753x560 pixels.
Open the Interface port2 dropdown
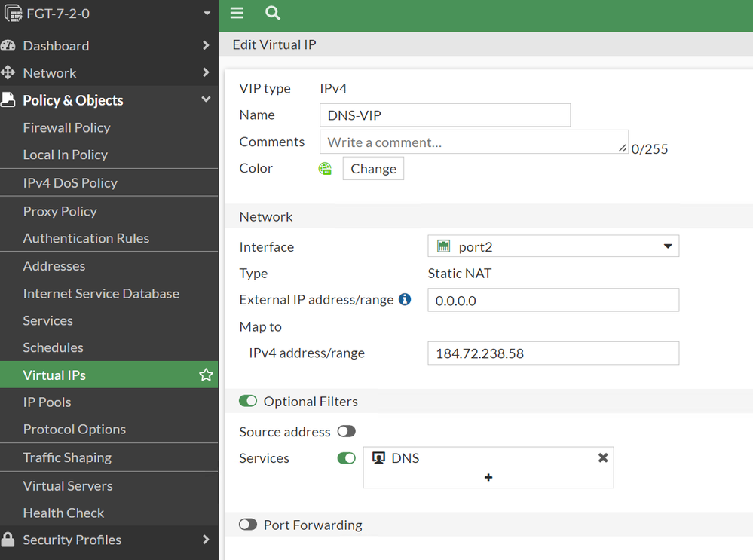553,246
